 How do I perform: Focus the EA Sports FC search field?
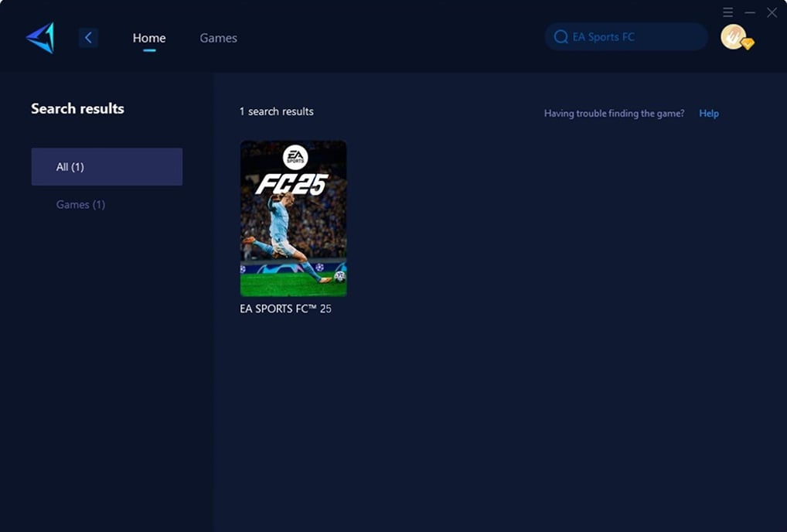pos(626,36)
